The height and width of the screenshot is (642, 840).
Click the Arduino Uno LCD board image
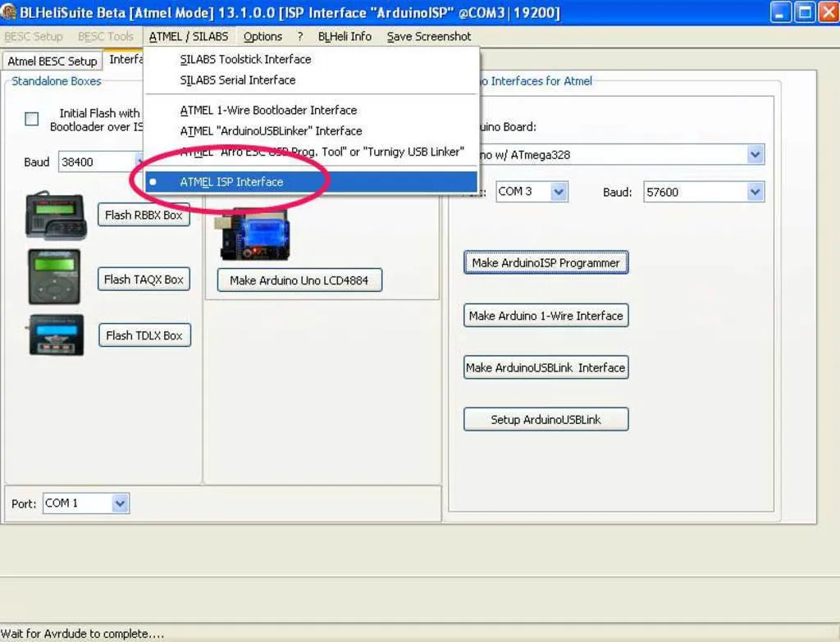pyautogui.click(x=254, y=234)
